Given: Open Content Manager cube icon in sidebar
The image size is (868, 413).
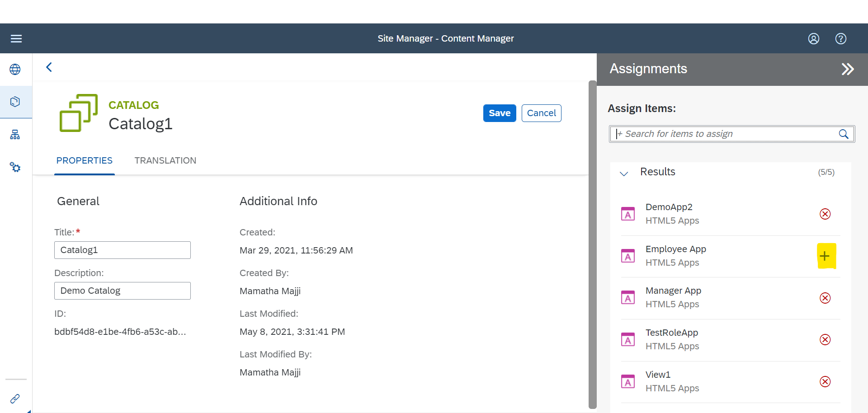Looking at the screenshot, I should (15, 102).
